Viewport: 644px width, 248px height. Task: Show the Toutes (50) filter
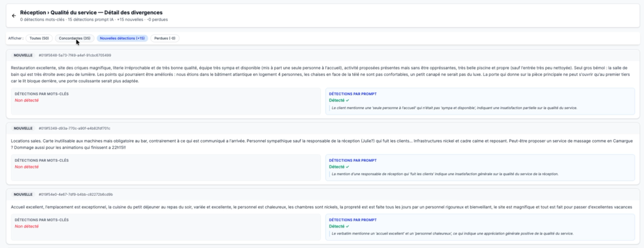coord(39,38)
